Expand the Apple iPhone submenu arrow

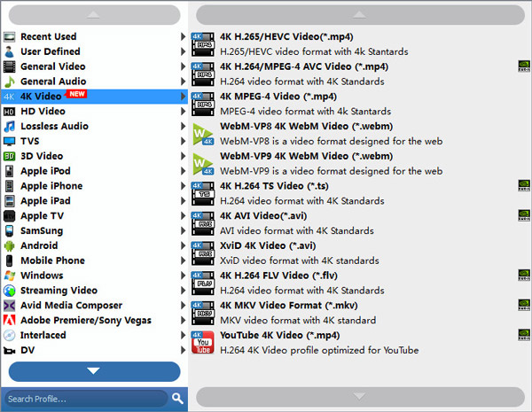pos(184,186)
